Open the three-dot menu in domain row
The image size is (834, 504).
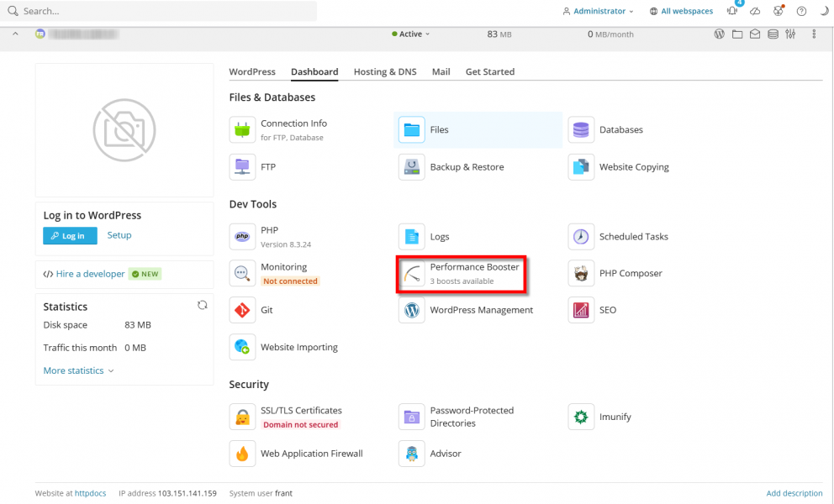814,34
